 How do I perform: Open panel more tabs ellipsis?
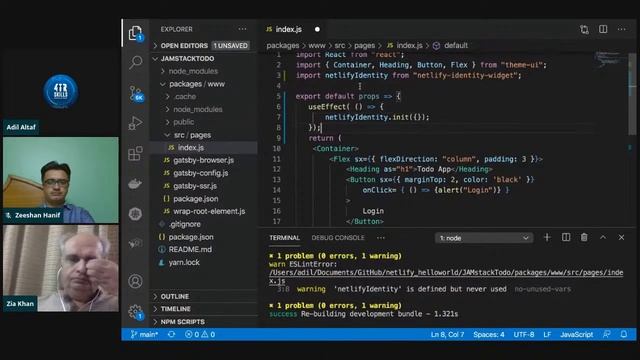(x=381, y=238)
